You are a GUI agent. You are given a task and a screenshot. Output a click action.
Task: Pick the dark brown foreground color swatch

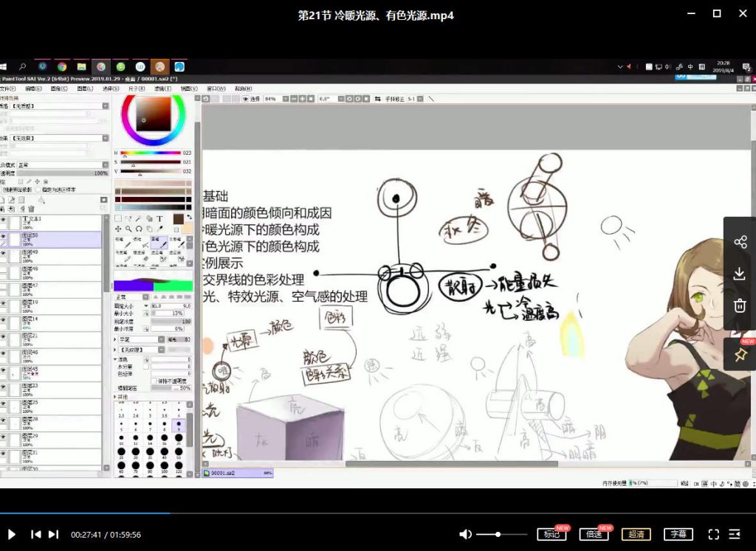(x=178, y=219)
